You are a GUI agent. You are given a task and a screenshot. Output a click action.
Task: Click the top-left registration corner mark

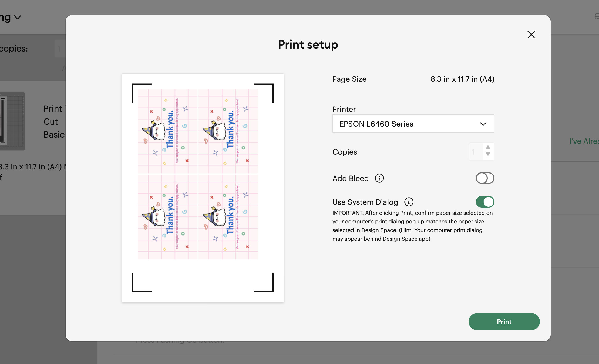pos(142,93)
